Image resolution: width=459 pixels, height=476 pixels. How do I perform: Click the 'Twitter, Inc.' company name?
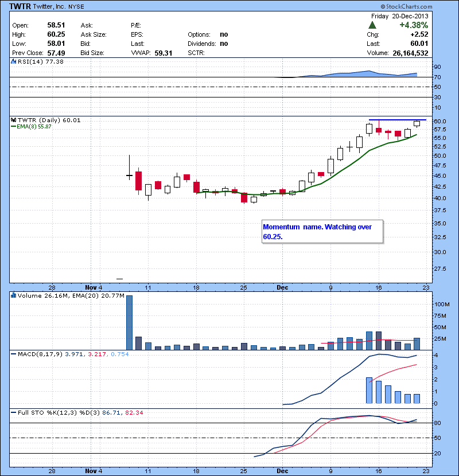49,6
